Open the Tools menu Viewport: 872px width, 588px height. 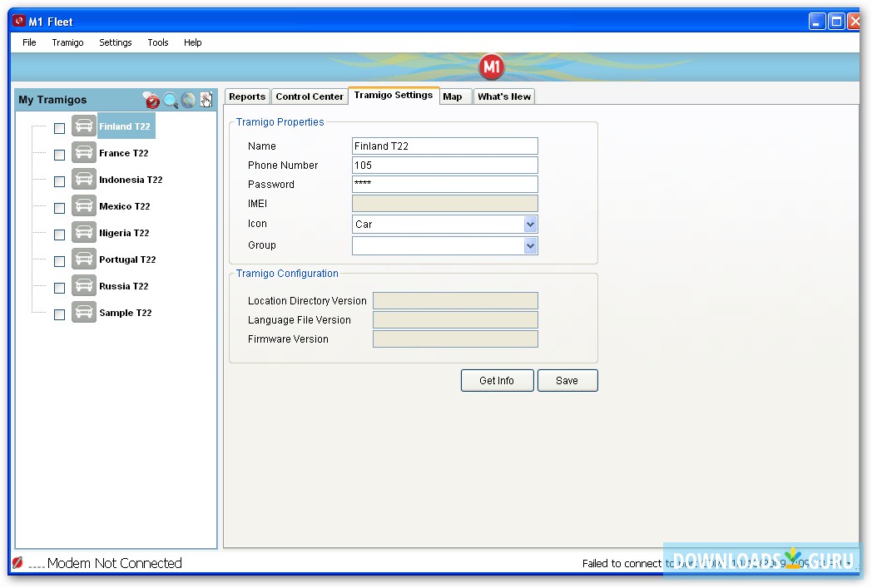[157, 42]
